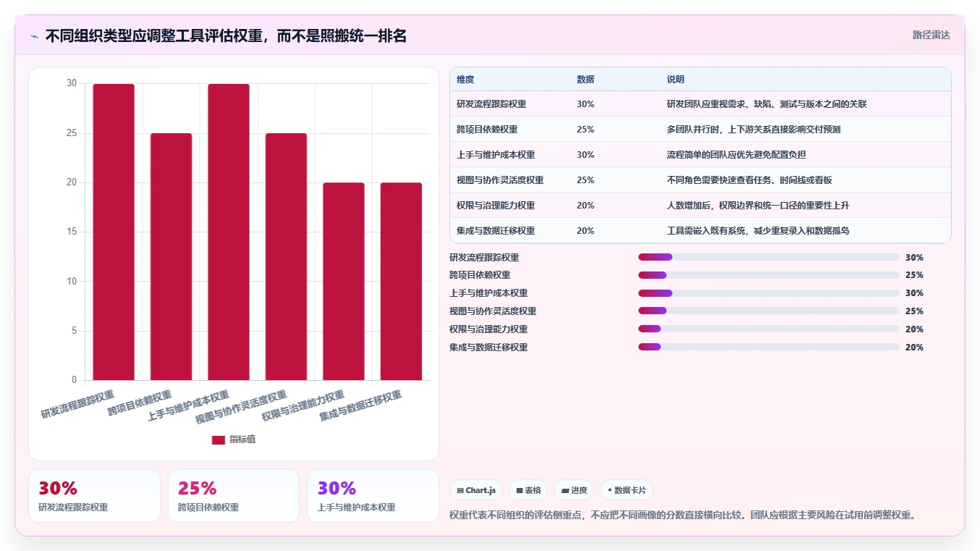Click the diamond icon in 数据卡片 chip
Viewport: 980px width, 551px height.
[x=610, y=490]
